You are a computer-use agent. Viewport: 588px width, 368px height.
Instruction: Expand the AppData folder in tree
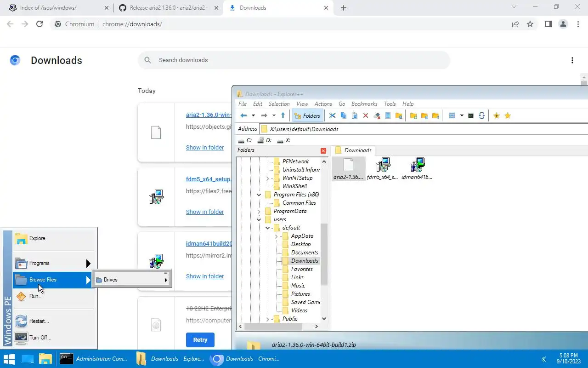277,236
